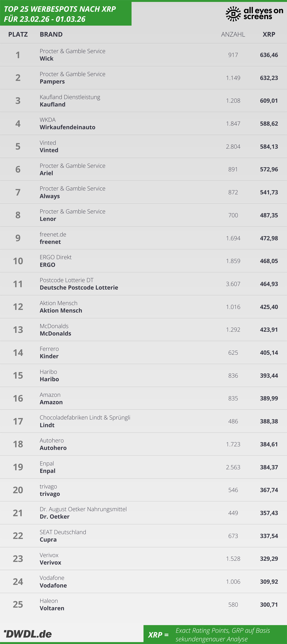
Task: Click the ANZAHL column header
Action: pyautogui.click(x=233, y=34)
